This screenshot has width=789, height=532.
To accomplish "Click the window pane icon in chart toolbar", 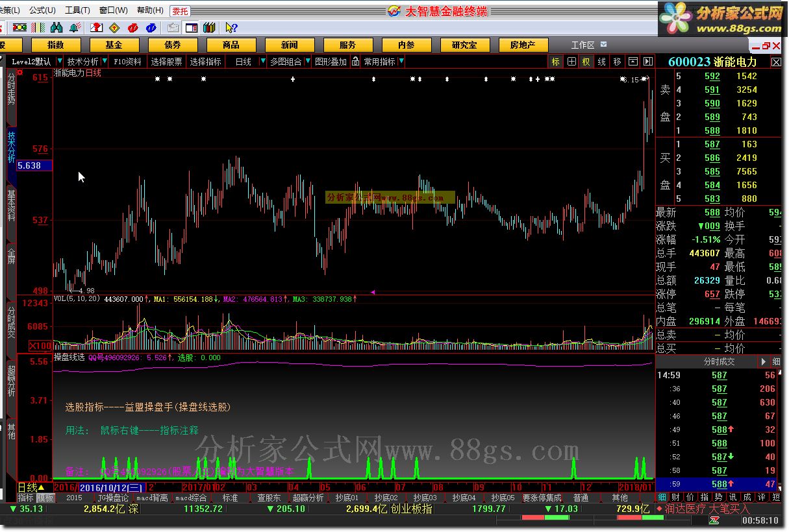I will (633, 62).
